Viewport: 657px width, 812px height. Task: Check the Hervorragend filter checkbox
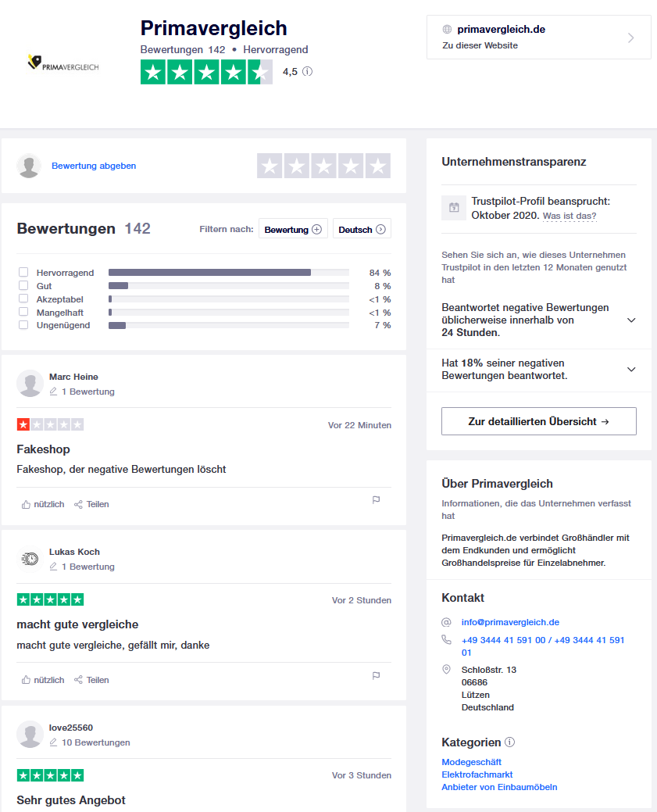(x=23, y=273)
